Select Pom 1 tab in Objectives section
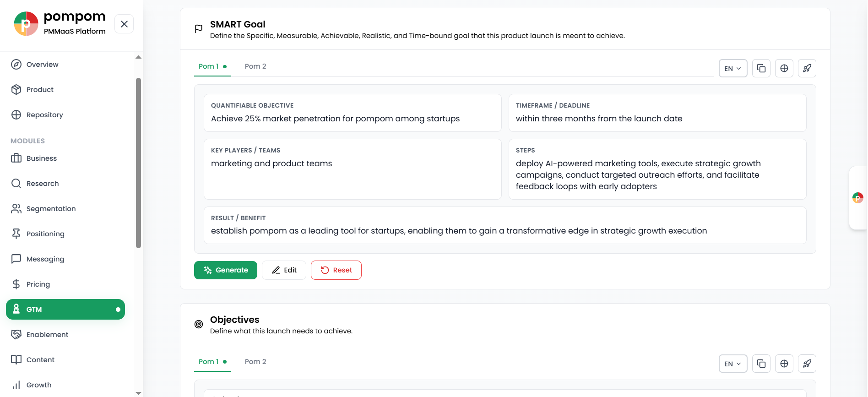Screen dimensions: 868x397 click(212, 362)
